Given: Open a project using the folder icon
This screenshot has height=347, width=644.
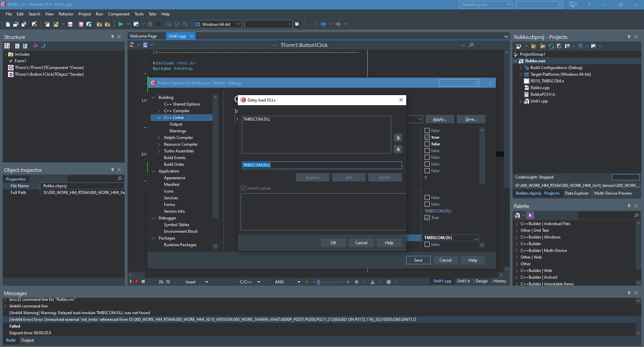Looking at the screenshot, I should pos(56,24).
